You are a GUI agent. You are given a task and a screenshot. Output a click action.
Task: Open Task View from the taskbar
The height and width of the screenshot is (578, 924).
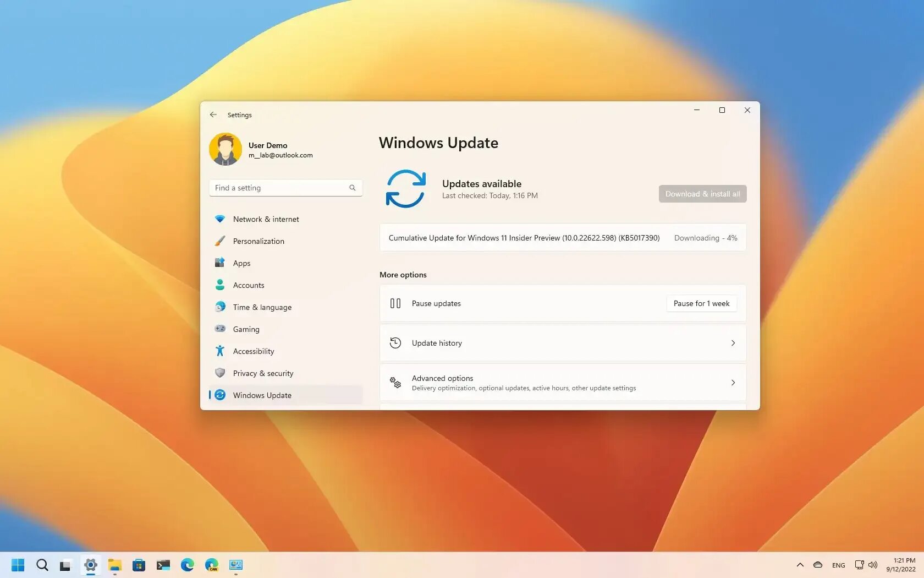65,565
